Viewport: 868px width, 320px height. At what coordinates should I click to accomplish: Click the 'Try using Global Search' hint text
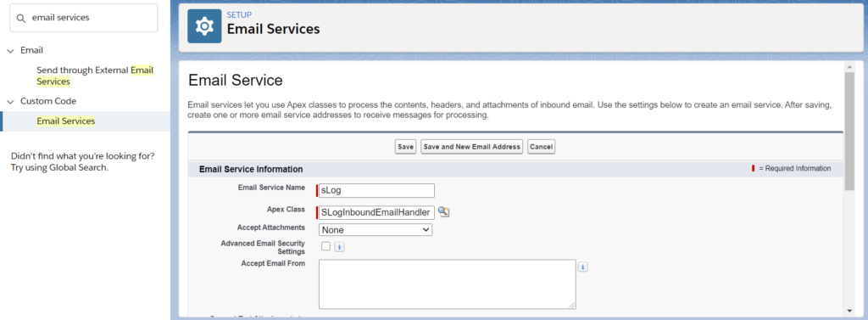(x=59, y=167)
